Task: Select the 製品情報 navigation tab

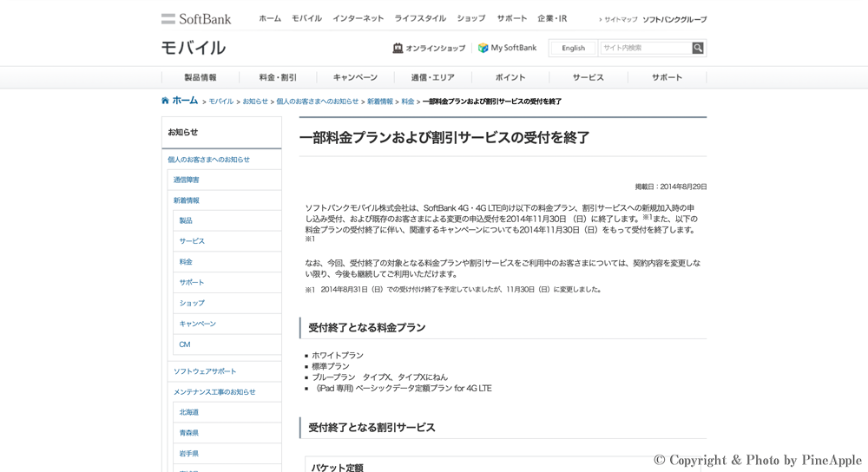Action: 201,77
